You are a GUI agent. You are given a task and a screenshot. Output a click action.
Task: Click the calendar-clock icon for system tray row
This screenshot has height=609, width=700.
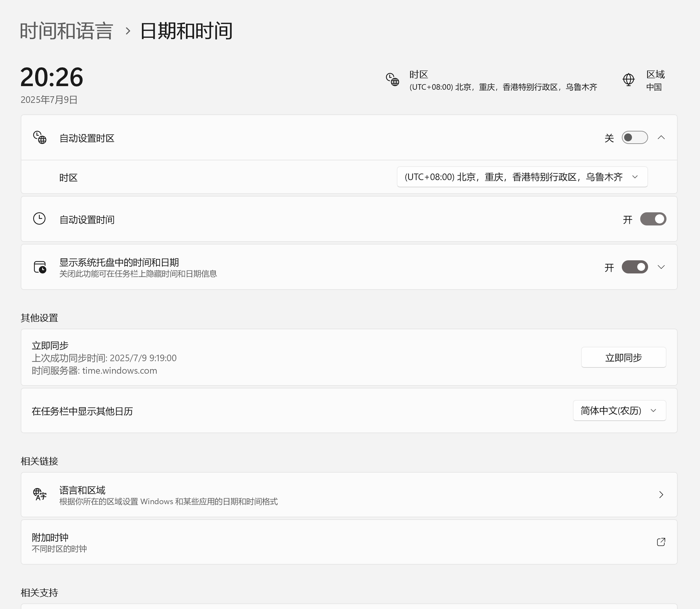pos(40,267)
